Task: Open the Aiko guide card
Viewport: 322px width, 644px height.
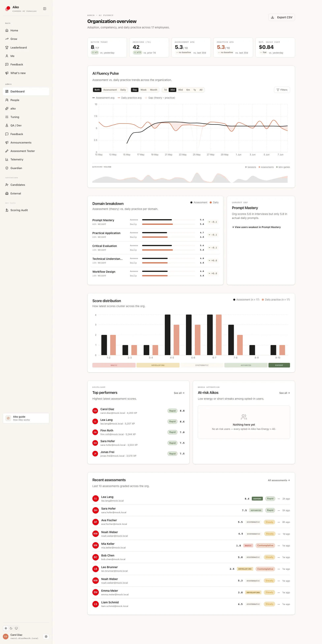Action: [x=26, y=418]
